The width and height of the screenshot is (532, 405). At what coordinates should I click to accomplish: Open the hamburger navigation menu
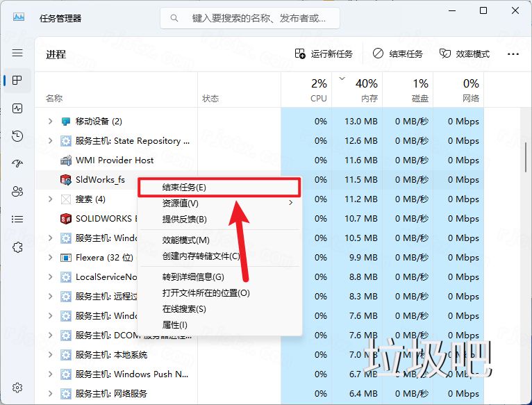click(17, 53)
